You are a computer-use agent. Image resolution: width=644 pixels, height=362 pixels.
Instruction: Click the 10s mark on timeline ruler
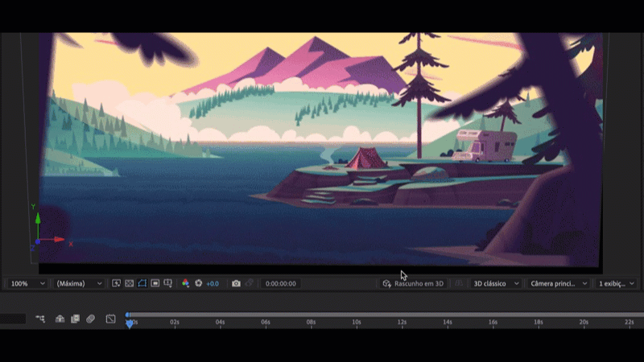tap(356, 322)
